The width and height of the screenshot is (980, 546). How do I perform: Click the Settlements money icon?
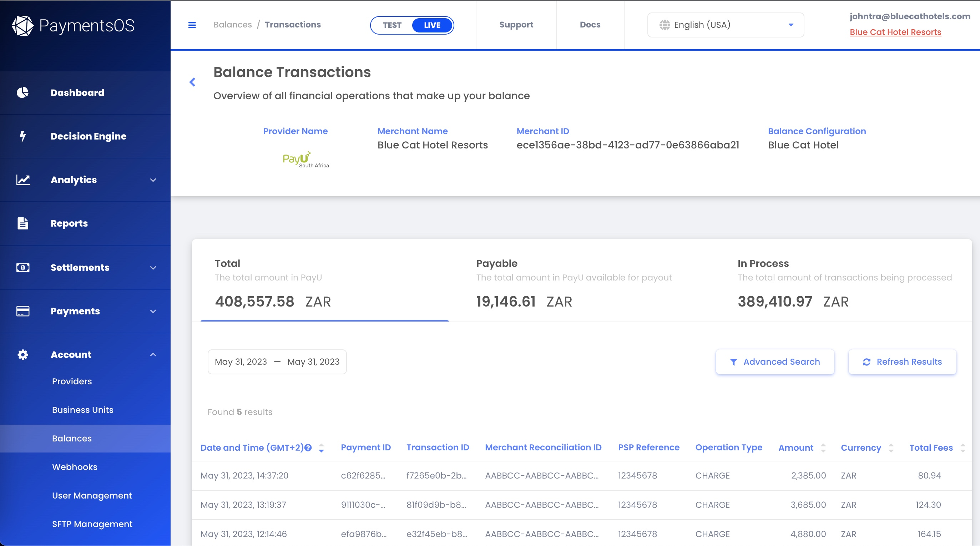click(23, 268)
